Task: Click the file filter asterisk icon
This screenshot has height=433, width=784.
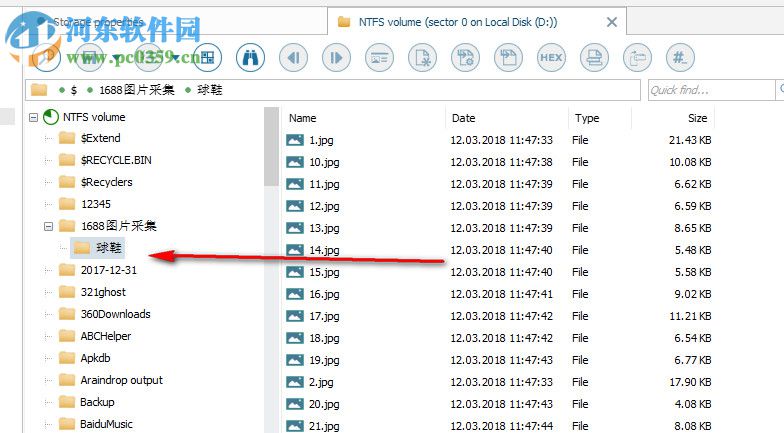Action: [422, 58]
